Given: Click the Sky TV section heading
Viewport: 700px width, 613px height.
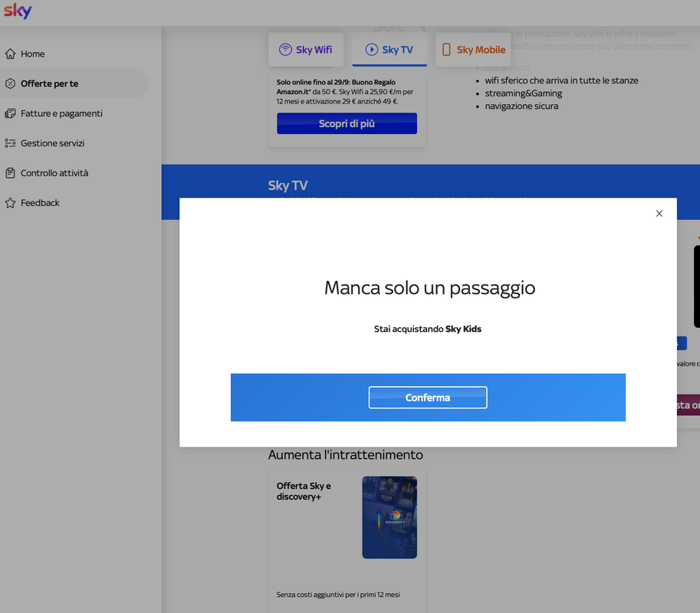Looking at the screenshot, I should click(x=288, y=185).
